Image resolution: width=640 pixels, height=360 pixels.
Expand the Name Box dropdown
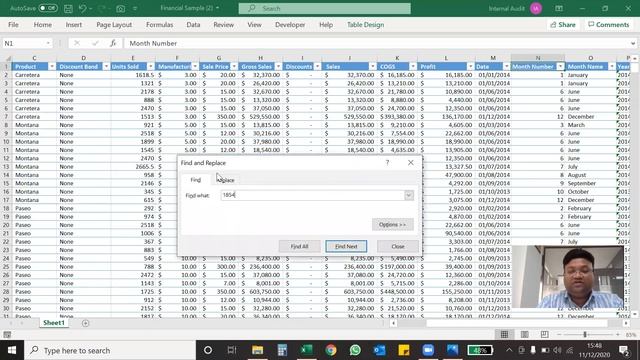tap(48, 43)
